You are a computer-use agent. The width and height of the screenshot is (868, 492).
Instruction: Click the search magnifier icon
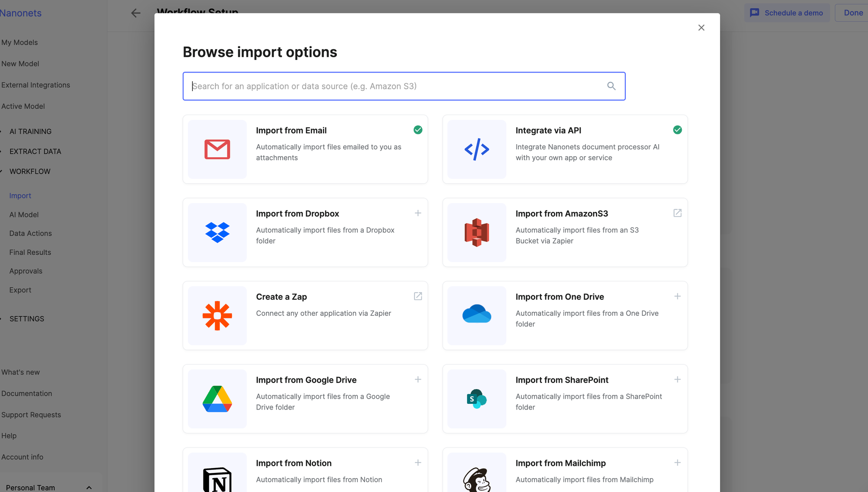[611, 86]
